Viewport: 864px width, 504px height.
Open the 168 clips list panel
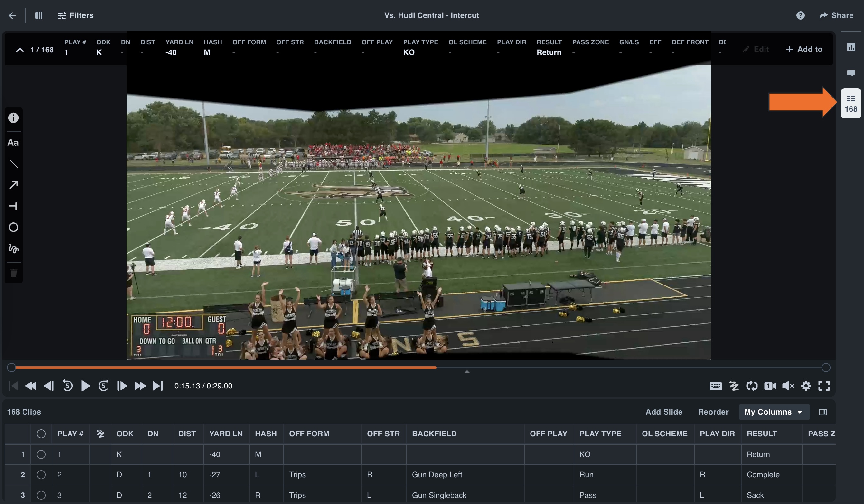(x=851, y=103)
